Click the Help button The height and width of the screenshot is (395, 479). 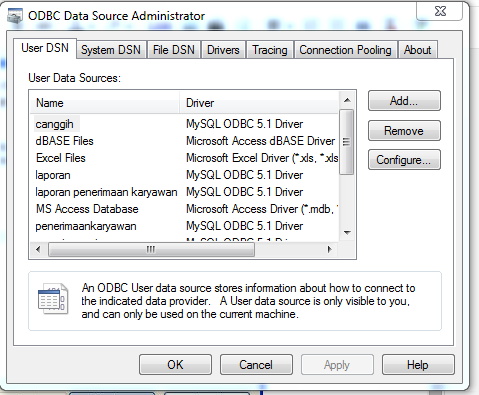[x=418, y=365]
